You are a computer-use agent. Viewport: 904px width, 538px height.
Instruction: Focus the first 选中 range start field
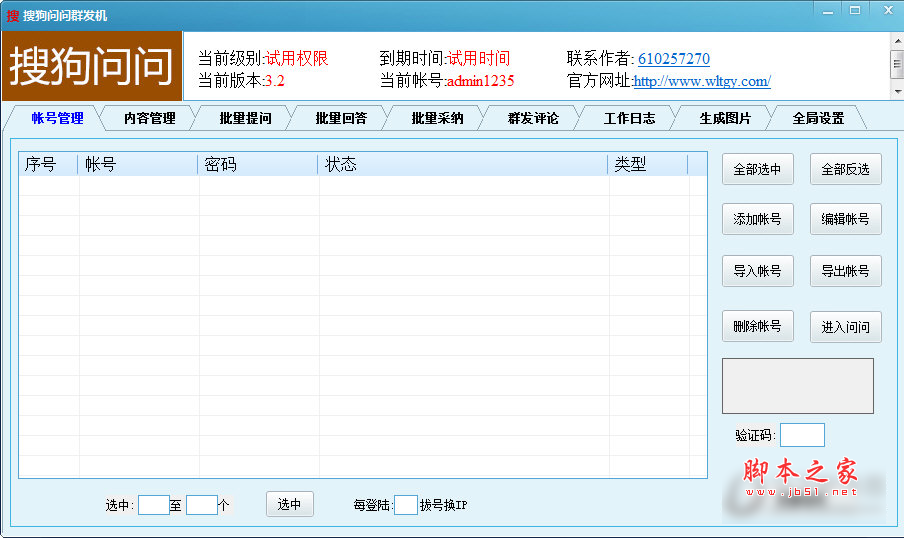point(153,505)
